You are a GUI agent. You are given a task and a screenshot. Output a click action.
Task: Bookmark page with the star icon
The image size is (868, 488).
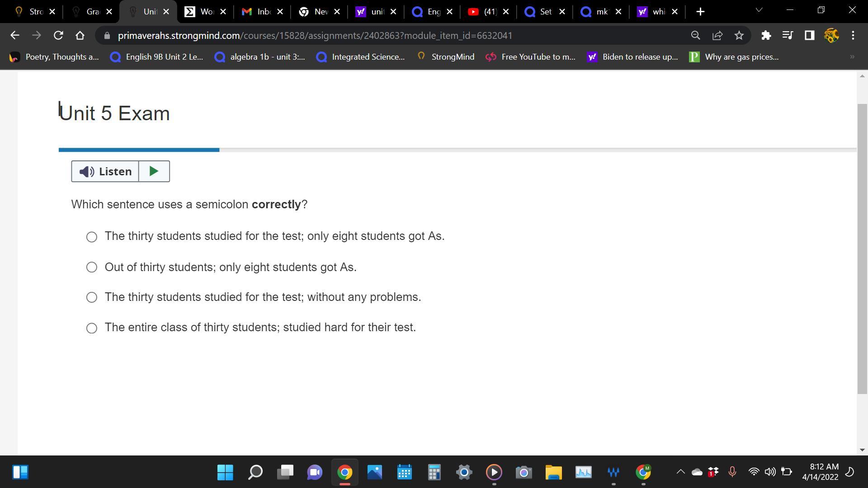pos(739,35)
